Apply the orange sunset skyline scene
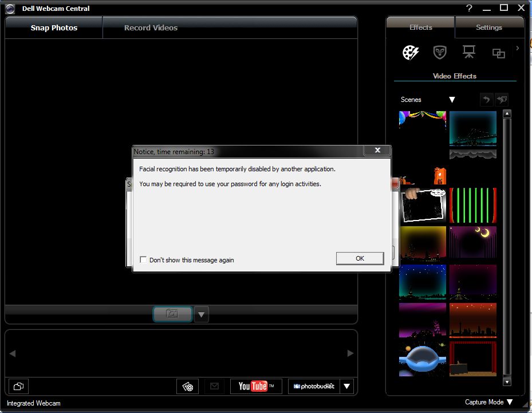 (x=473, y=320)
